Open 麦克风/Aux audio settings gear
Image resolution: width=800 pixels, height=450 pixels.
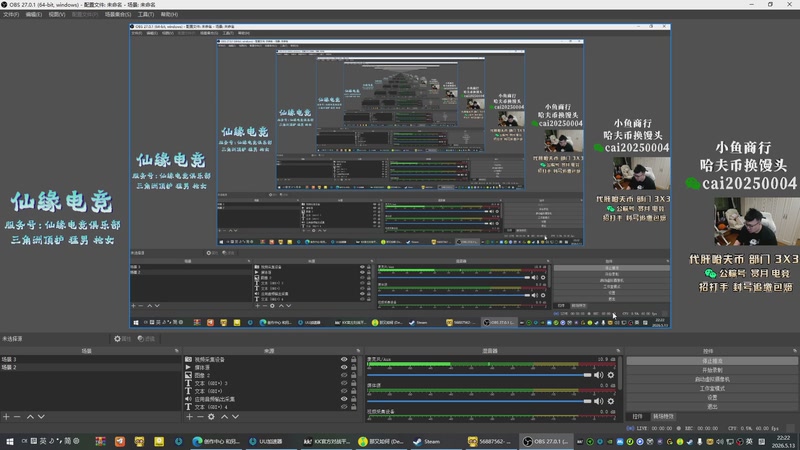coord(611,375)
